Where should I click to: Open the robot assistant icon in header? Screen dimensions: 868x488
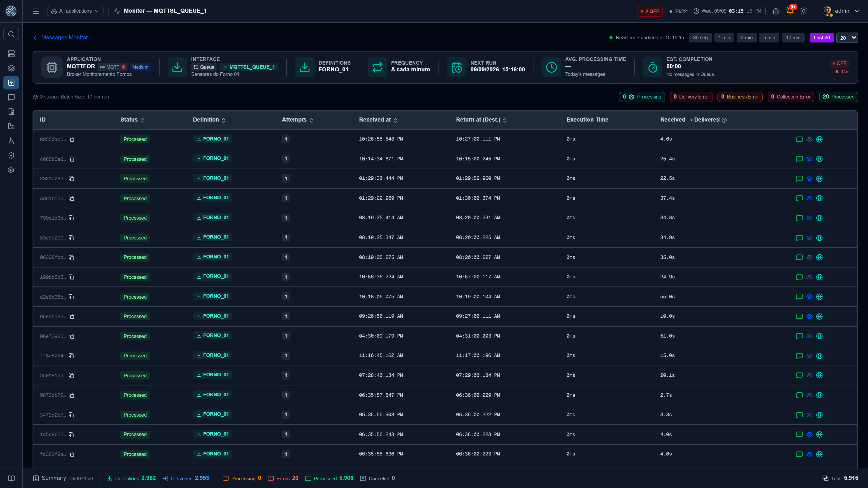pyautogui.click(x=776, y=11)
